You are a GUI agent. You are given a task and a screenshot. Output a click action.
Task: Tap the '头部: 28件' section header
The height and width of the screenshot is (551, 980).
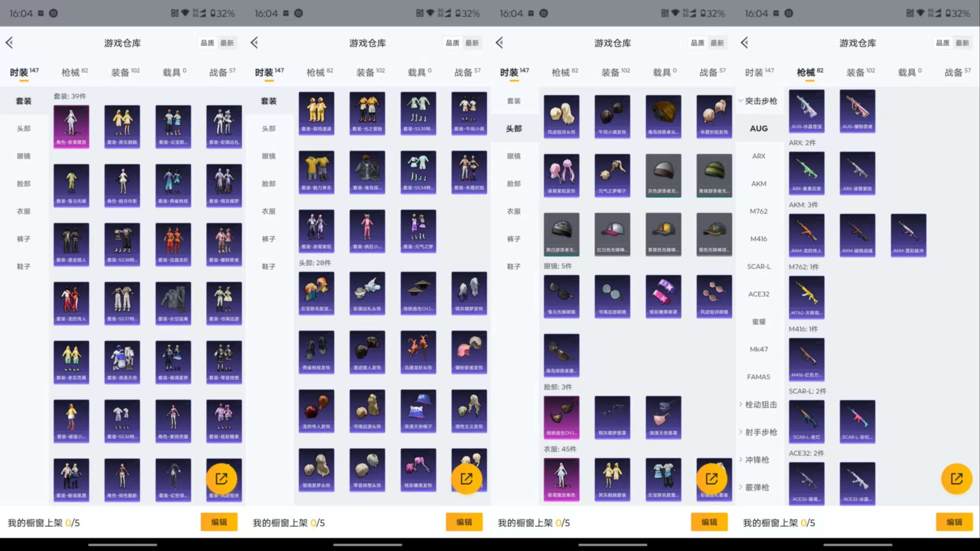coord(315,263)
